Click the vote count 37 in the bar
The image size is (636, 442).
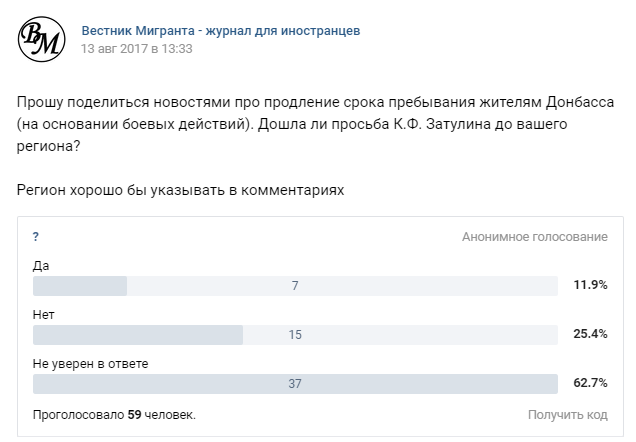(295, 383)
